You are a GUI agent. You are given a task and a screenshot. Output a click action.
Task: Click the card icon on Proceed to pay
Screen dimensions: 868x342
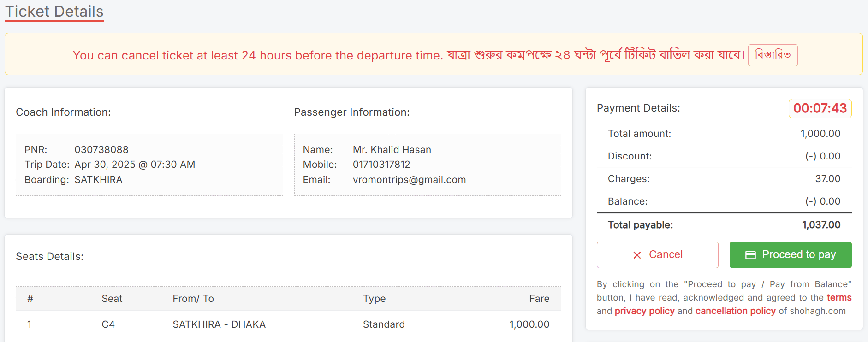tap(750, 255)
